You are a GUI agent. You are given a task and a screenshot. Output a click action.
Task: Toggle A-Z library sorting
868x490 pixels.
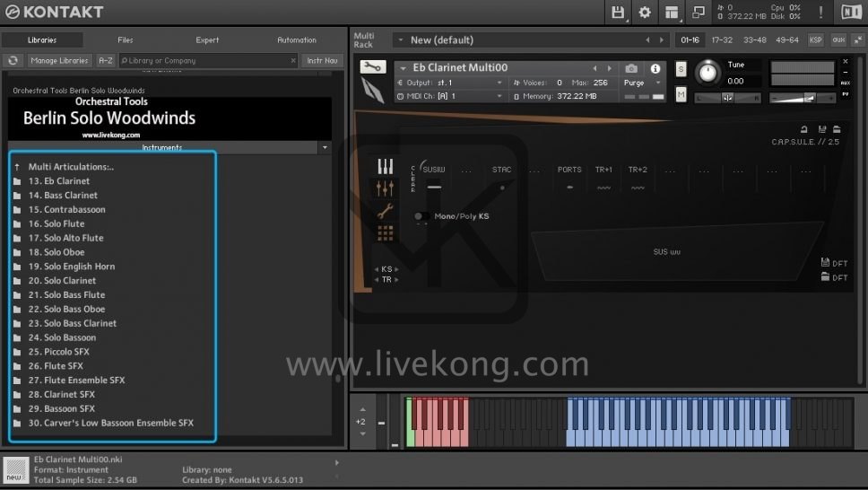pos(105,60)
